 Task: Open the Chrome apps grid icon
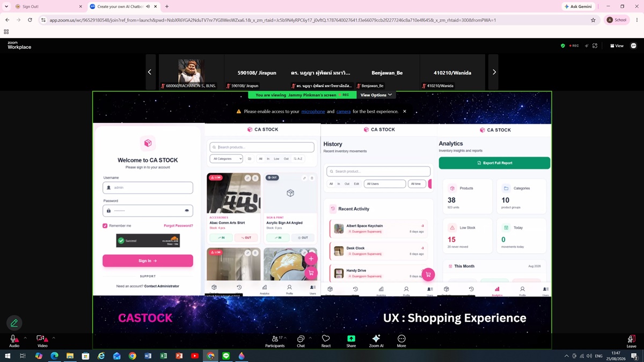[6, 32]
